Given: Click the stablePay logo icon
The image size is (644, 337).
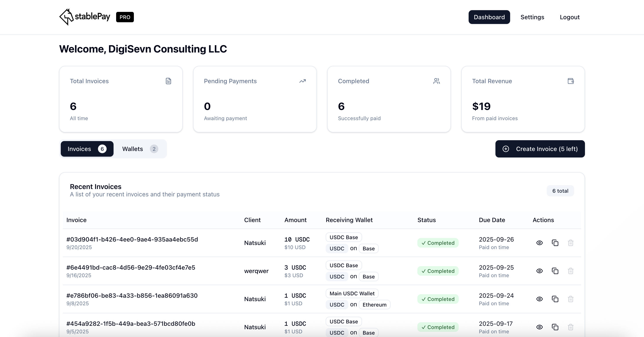Looking at the screenshot, I should (x=66, y=17).
